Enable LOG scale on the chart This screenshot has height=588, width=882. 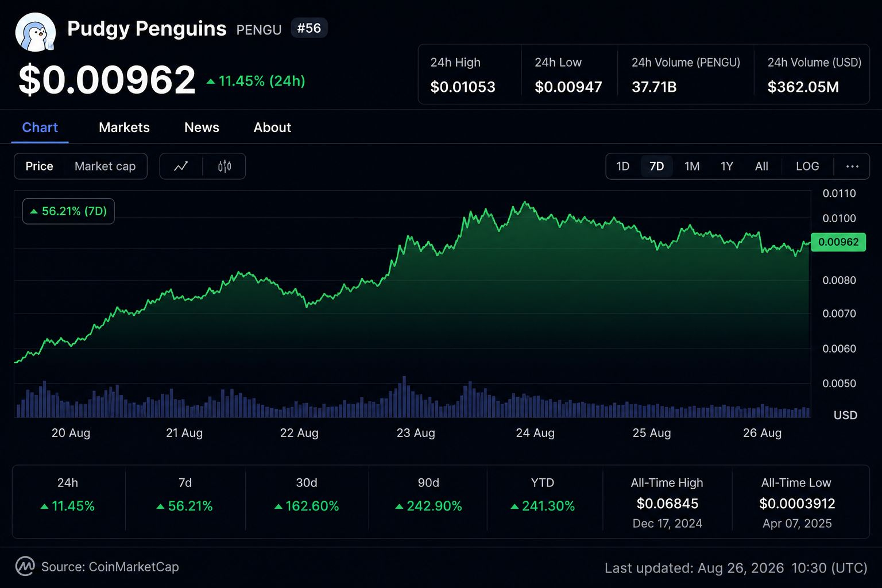click(x=807, y=167)
